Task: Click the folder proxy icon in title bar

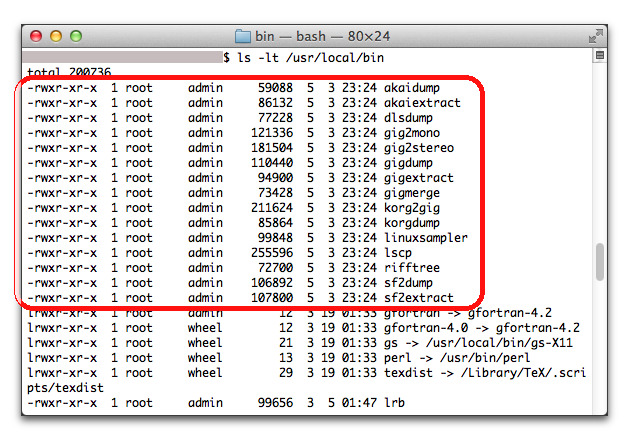Action: click(x=242, y=35)
